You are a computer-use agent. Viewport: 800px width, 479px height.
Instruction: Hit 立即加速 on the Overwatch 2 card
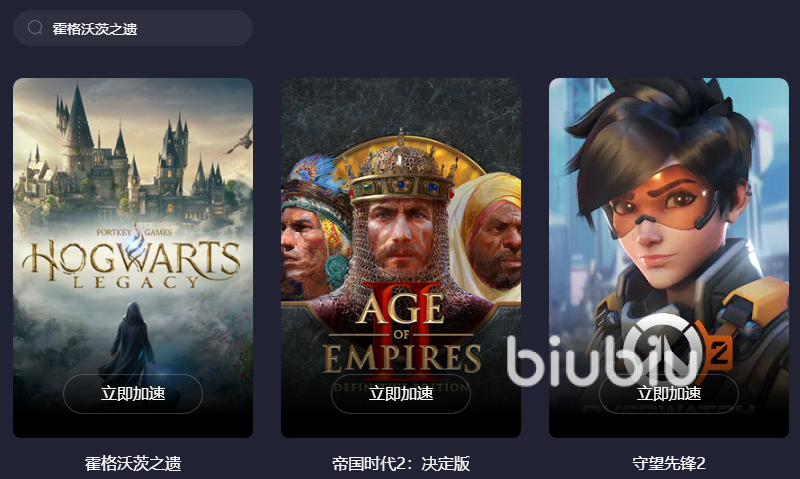tap(668, 393)
